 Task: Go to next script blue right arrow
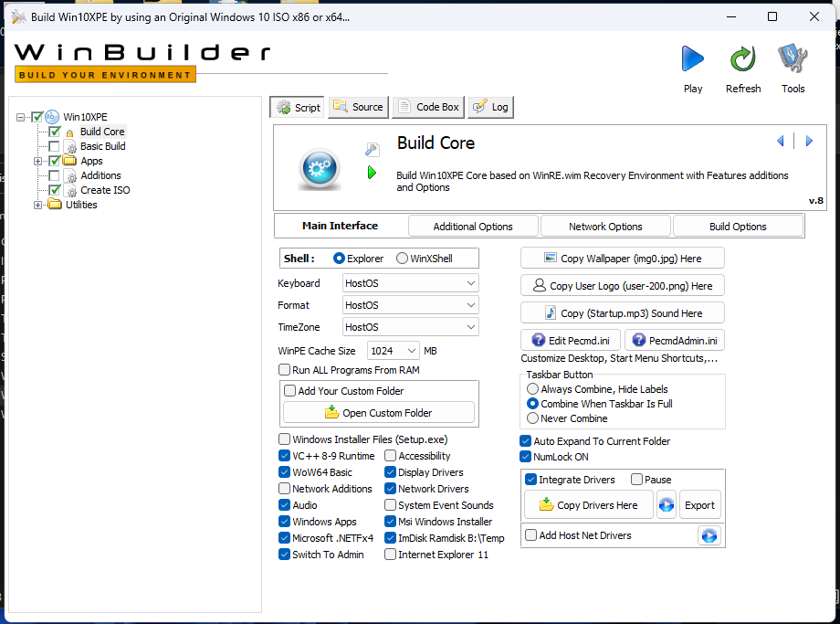point(809,141)
